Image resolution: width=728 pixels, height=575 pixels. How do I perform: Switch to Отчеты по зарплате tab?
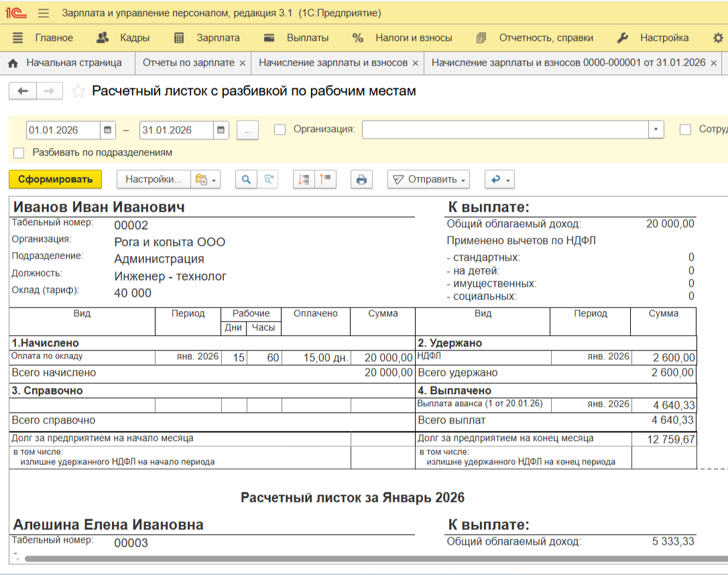click(x=188, y=63)
